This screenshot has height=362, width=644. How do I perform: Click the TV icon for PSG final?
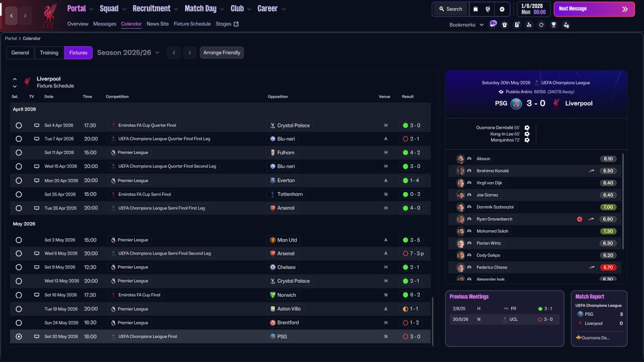(x=36, y=336)
